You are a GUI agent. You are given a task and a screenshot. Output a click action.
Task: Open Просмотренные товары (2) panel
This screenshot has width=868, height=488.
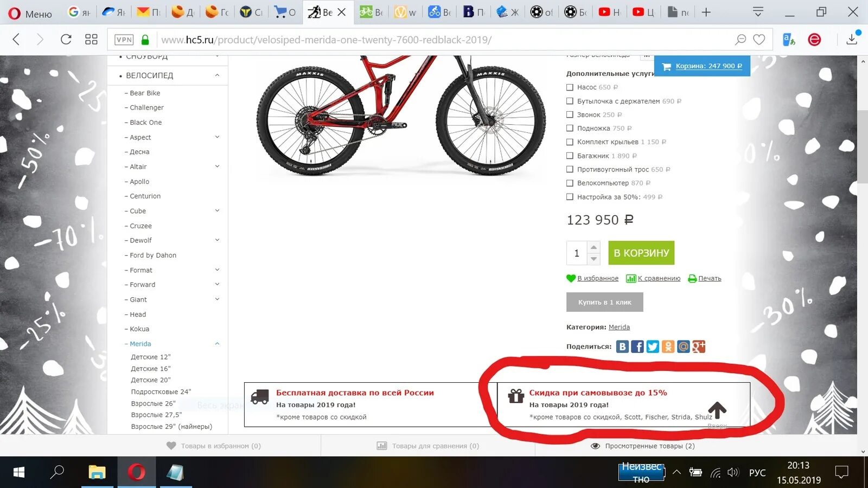point(642,446)
